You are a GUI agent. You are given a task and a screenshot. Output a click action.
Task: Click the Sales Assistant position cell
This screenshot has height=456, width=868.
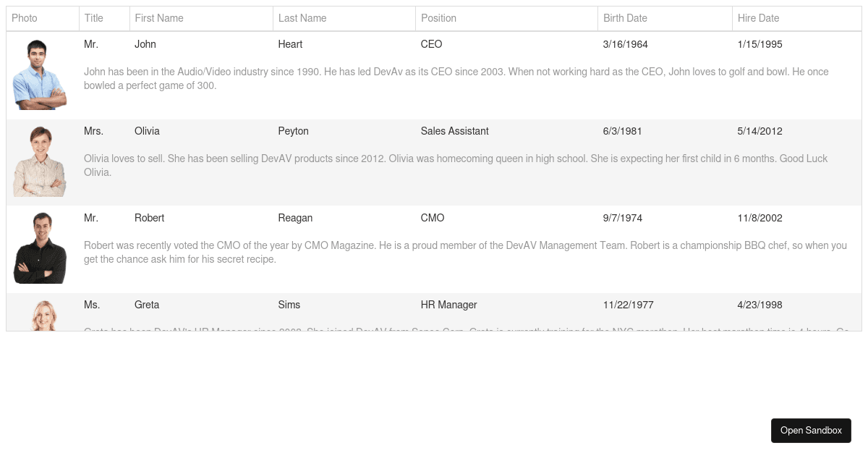454,131
